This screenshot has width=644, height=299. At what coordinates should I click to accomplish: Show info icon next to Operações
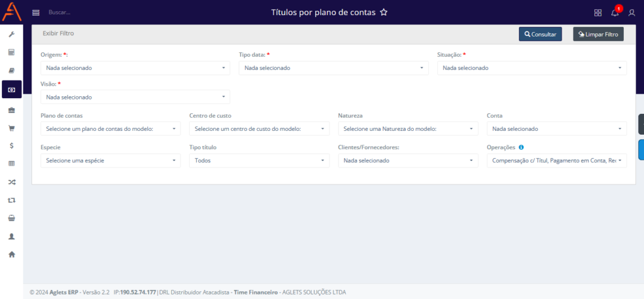point(521,147)
